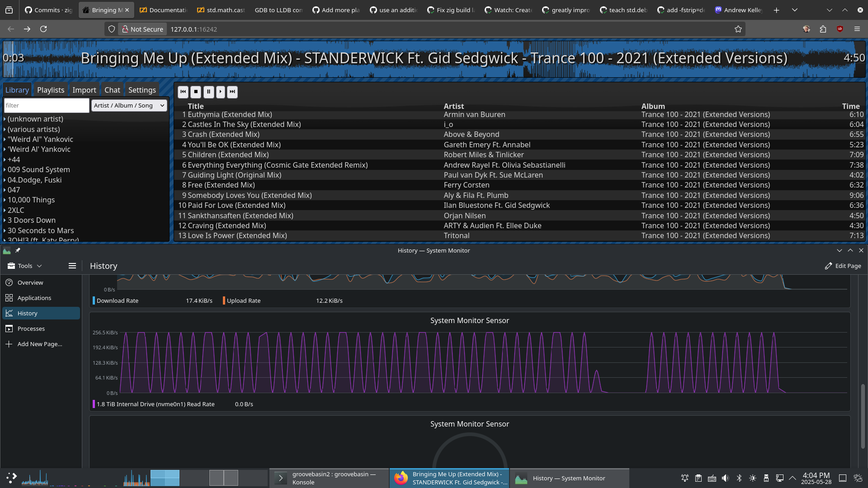Open Applications page in System Monitor

41,298
